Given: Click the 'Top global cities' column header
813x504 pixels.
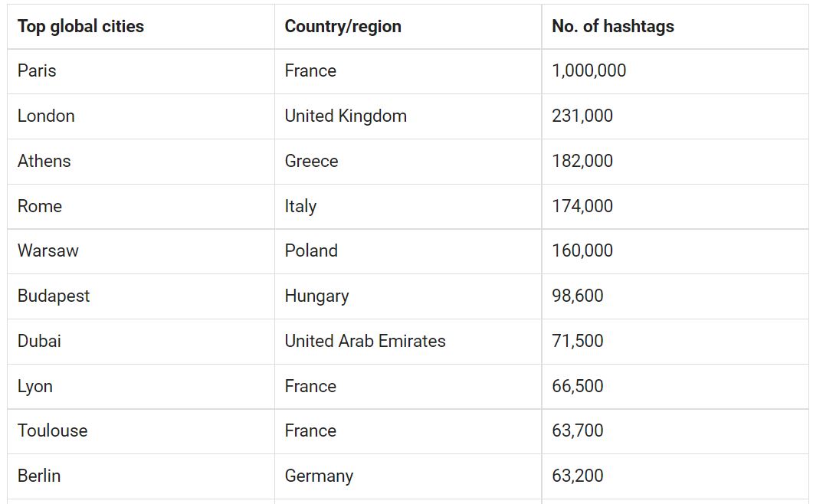Looking at the screenshot, I should point(140,27).
